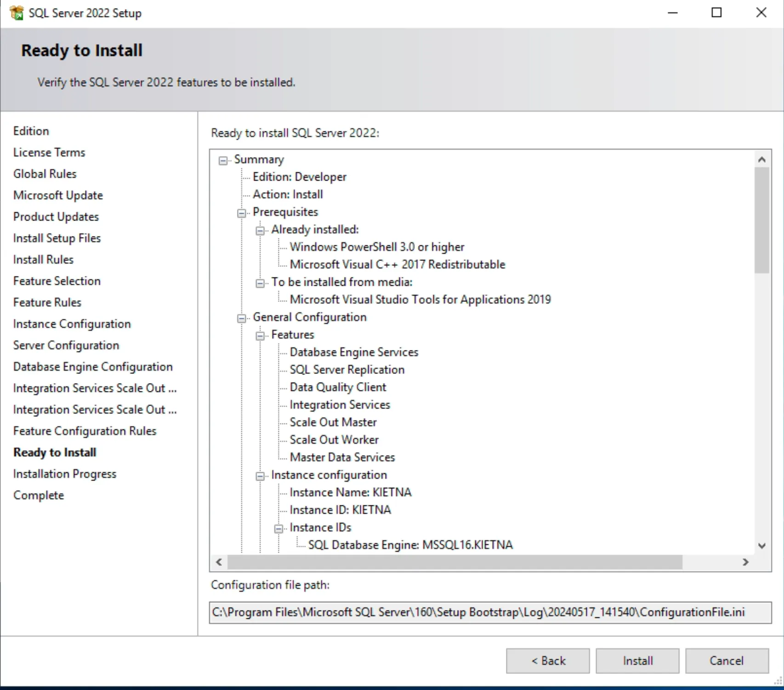Click the horizontal scrollbar left arrow
784x690 pixels.
point(219,562)
